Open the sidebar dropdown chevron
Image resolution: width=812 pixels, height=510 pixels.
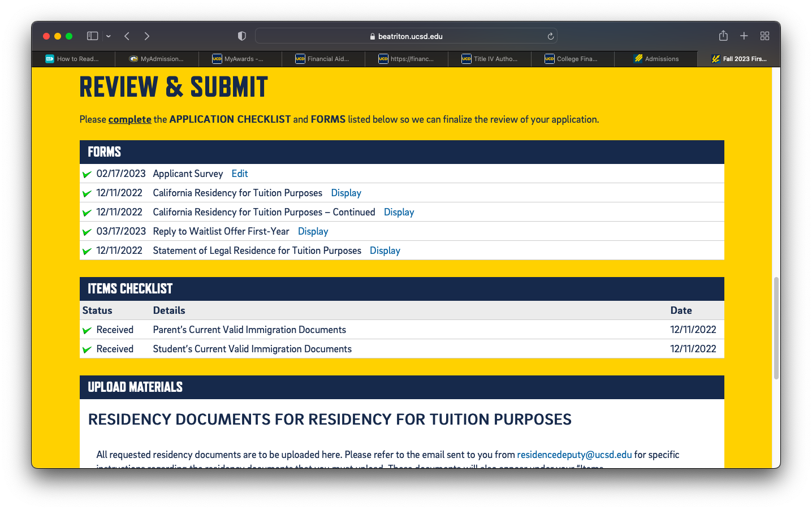pos(109,36)
